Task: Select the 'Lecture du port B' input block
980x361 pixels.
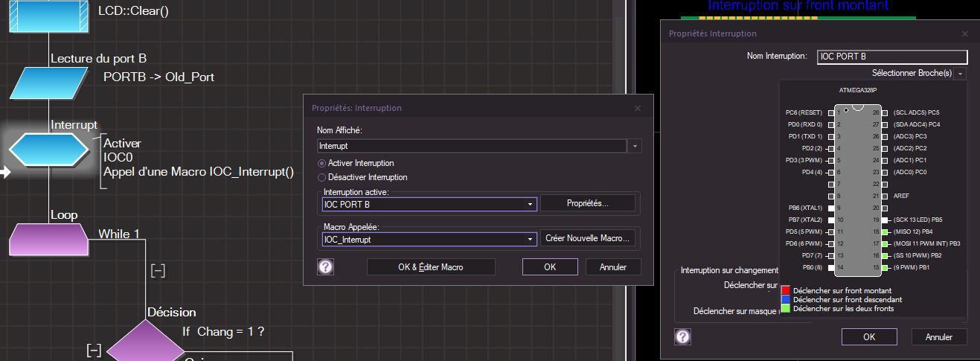Action: pos(49,83)
